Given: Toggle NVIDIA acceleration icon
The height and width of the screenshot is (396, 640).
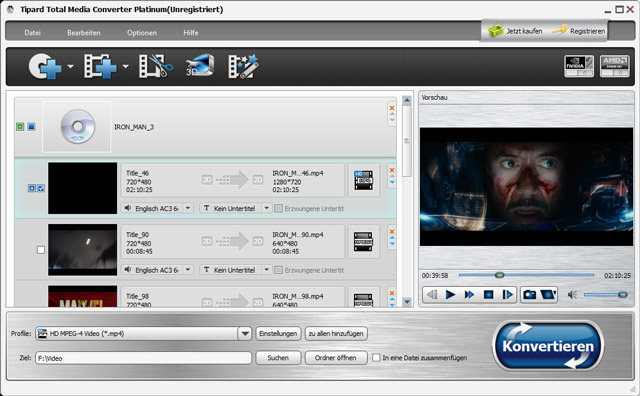Looking at the screenshot, I should click(579, 66).
